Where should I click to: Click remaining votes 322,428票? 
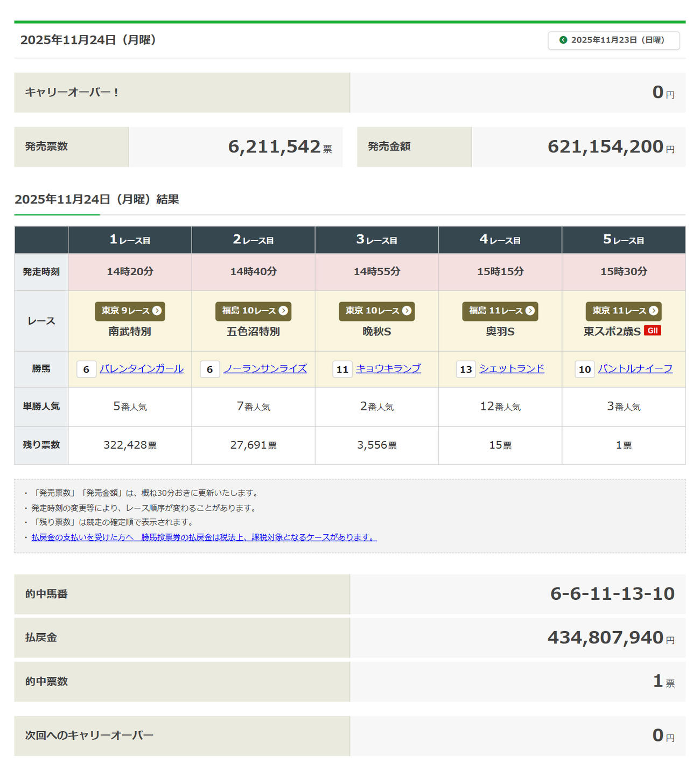tap(130, 445)
